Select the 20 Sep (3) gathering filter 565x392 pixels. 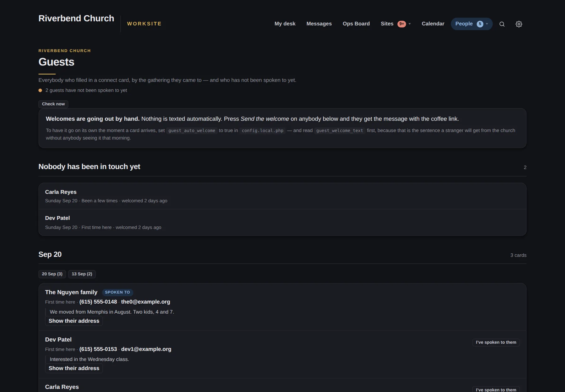[x=52, y=274]
